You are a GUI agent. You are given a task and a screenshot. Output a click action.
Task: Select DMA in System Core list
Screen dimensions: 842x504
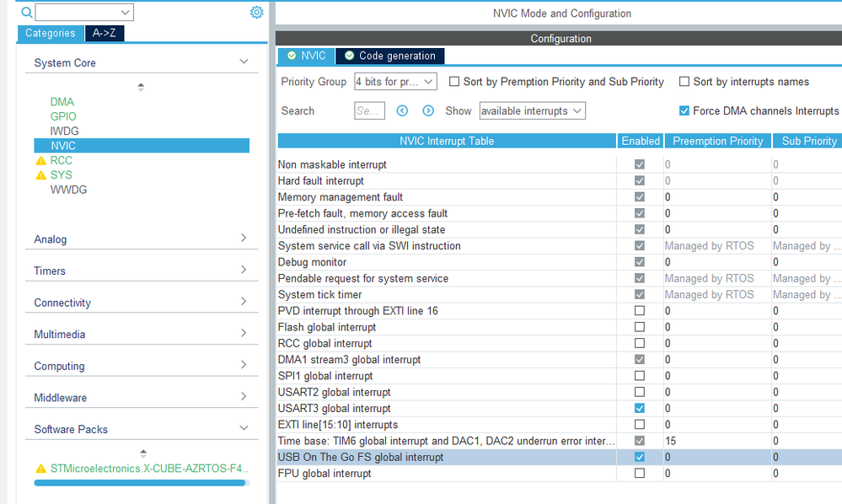click(62, 102)
